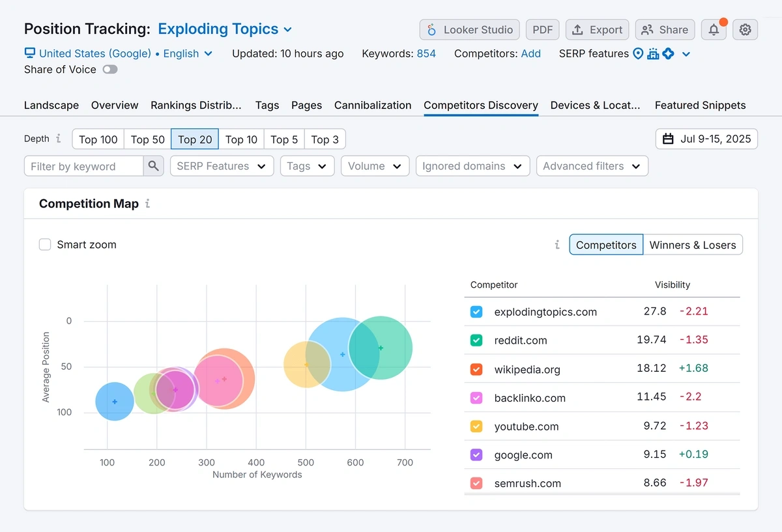Click the notification bell icon
Screen dimensions: 782x532
click(x=714, y=30)
